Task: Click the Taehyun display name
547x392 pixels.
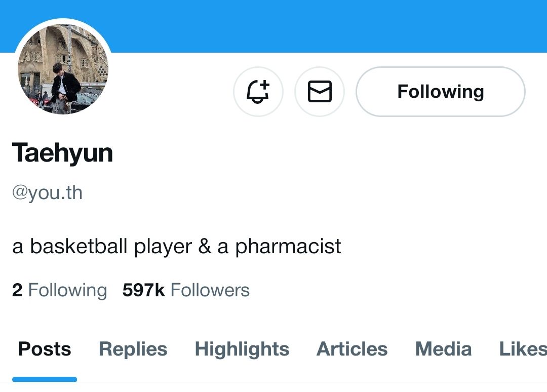Action: coord(62,152)
